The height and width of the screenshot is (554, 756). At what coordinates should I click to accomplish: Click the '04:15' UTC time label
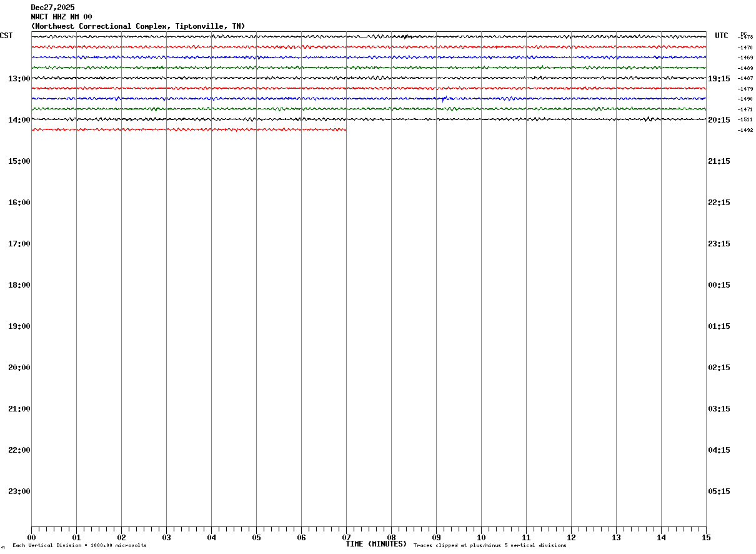click(719, 450)
